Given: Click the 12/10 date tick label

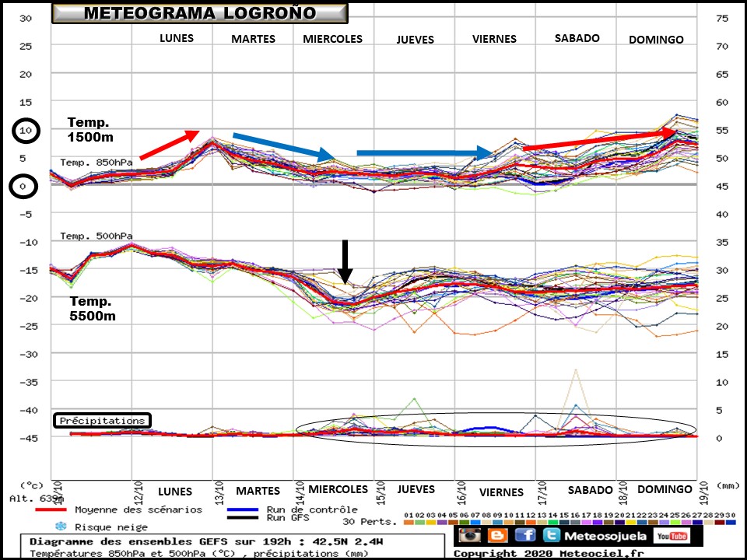Looking at the screenshot, I should point(139,492).
